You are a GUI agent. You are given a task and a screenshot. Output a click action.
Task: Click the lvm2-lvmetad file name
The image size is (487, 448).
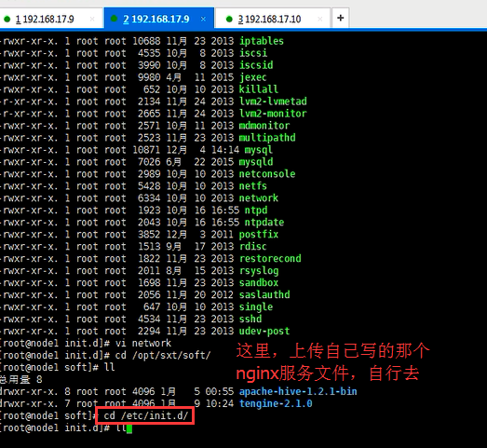273,102
